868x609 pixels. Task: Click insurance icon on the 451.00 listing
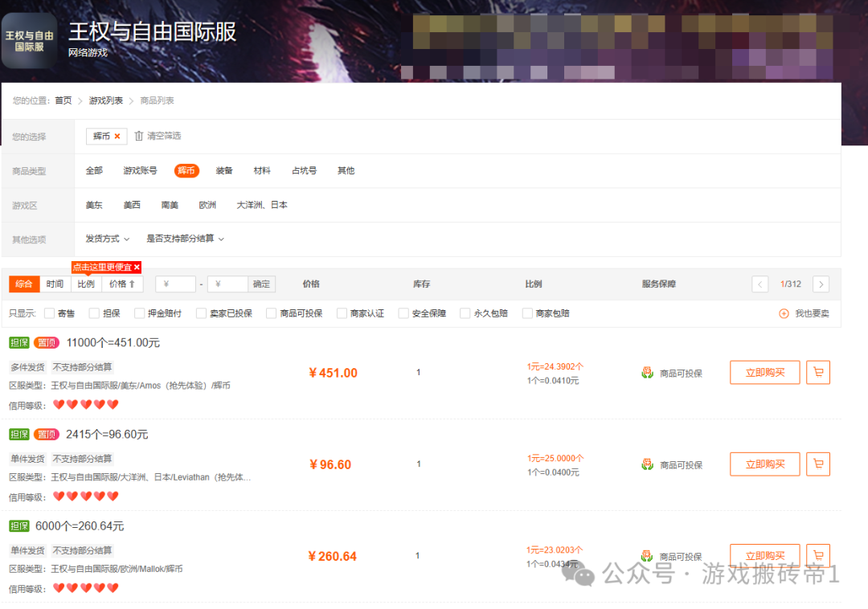(647, 373)
